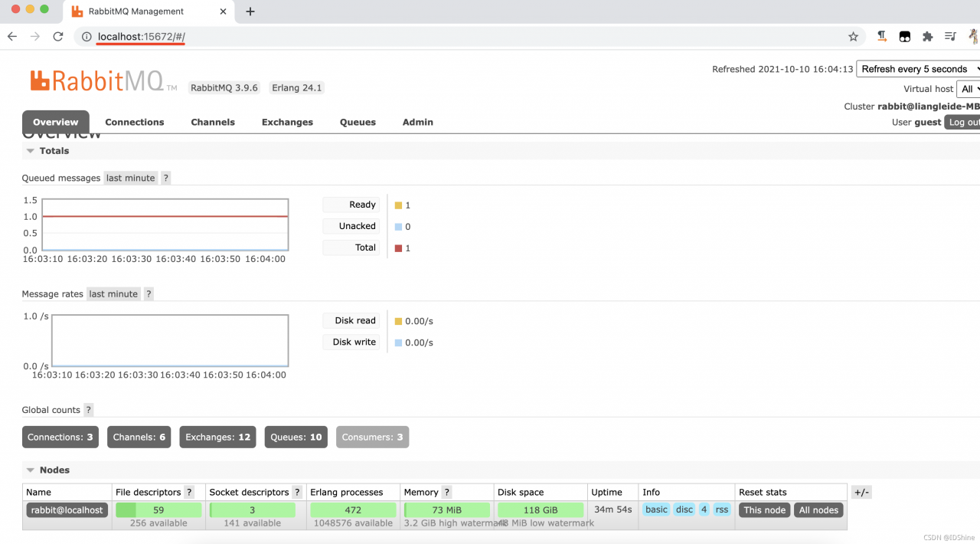Open the Channels tab
980x544 pixels.
point(213,123)
